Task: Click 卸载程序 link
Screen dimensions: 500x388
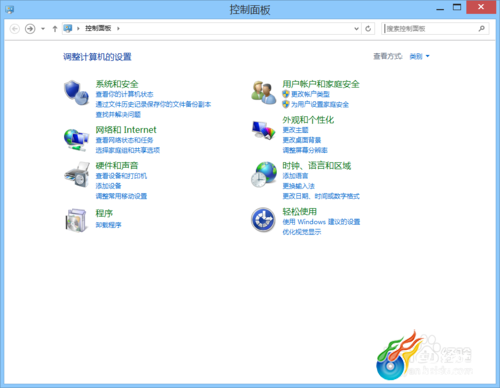Action: point(108,225)
